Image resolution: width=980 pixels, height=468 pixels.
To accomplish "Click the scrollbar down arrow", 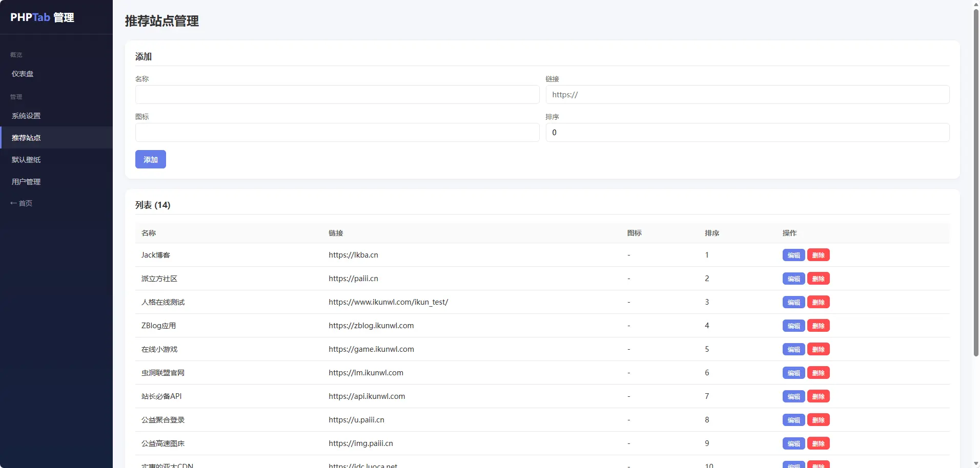I will [976, 464].
